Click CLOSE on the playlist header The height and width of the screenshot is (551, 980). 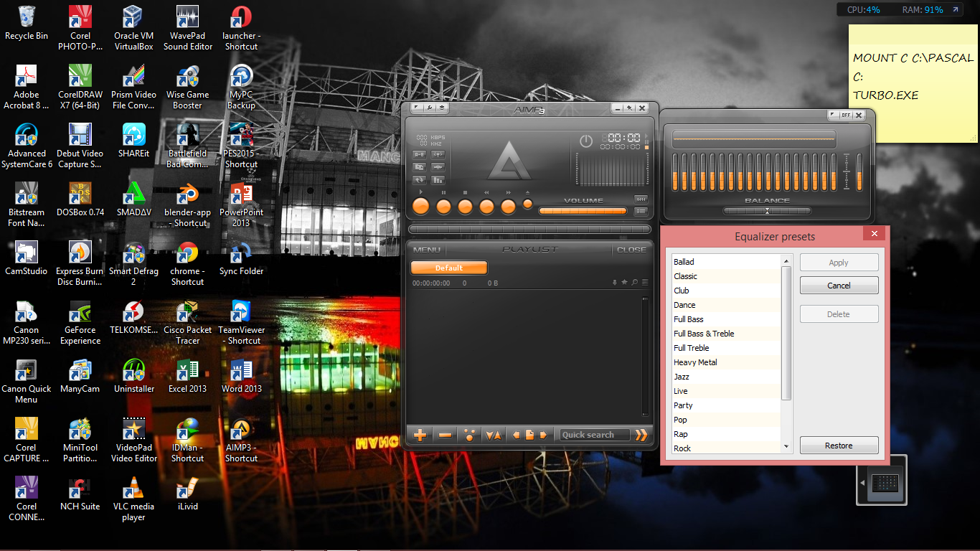tap(631, 250)
